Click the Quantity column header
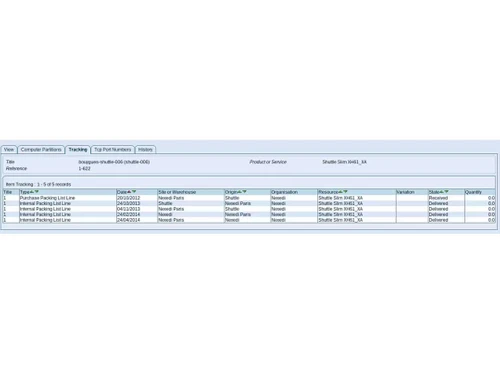Viewport: 500px width, 375px height. (x=473, y=192)
